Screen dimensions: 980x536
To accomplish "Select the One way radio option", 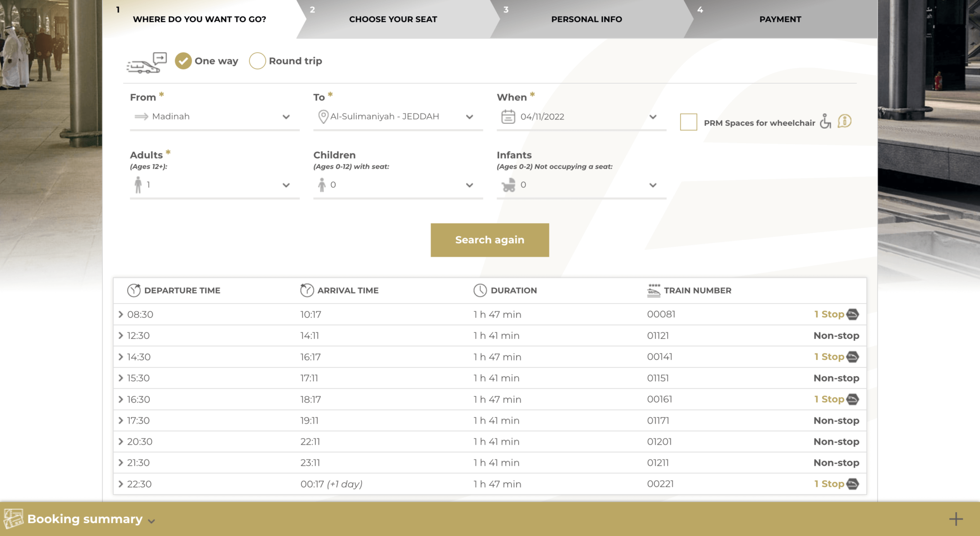I will [183, 61].
